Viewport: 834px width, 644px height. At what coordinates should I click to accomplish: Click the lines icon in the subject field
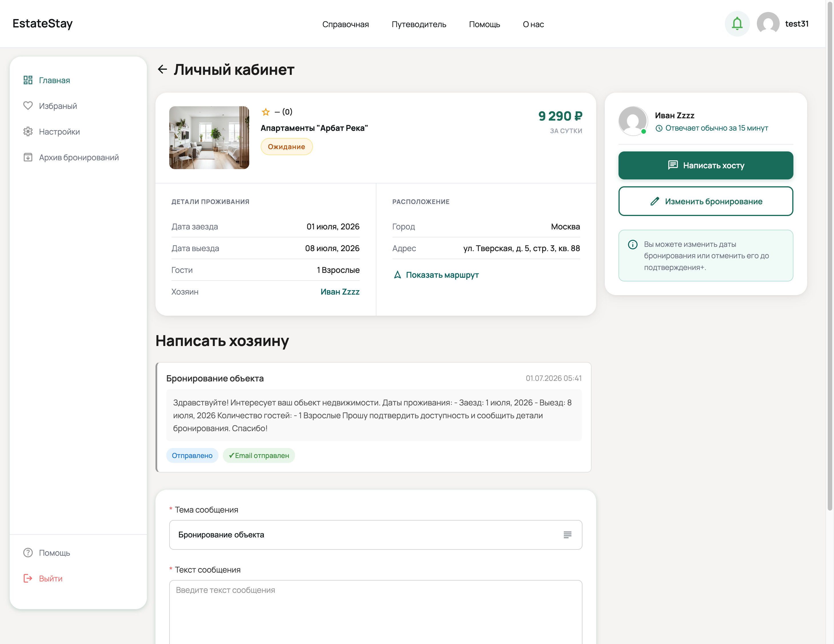pyautogui.click(x=567, y=535)
